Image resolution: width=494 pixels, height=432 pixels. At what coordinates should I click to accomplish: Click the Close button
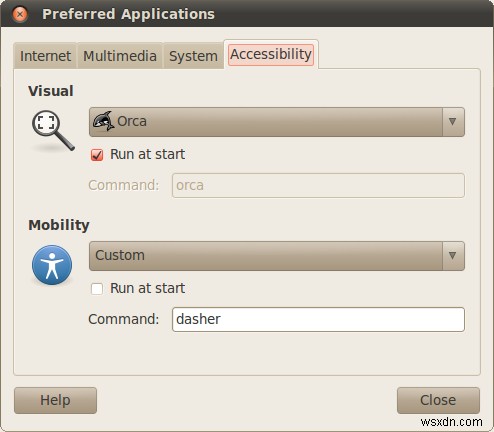coord(438,400)
